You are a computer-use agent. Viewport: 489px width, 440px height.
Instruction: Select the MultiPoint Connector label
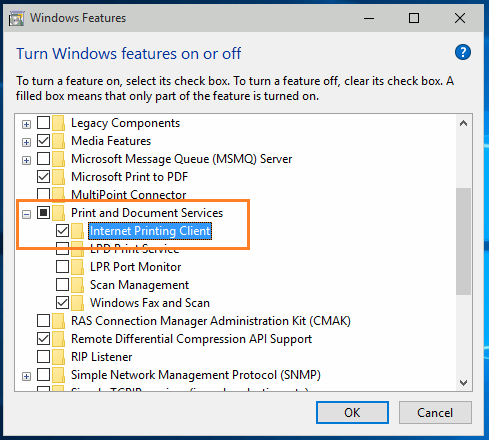point(129,195)
